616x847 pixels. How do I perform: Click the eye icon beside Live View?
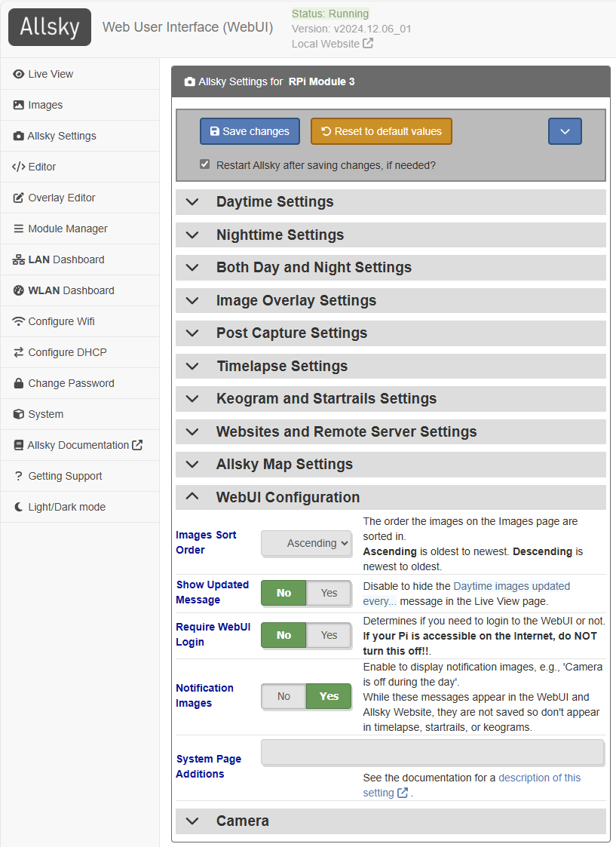point(19,74)
